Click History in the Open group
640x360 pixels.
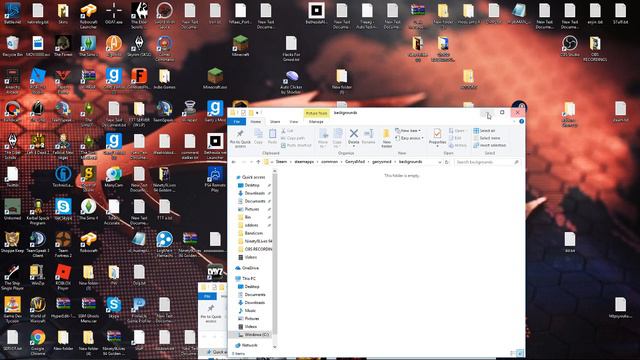(x=458, y=145)
